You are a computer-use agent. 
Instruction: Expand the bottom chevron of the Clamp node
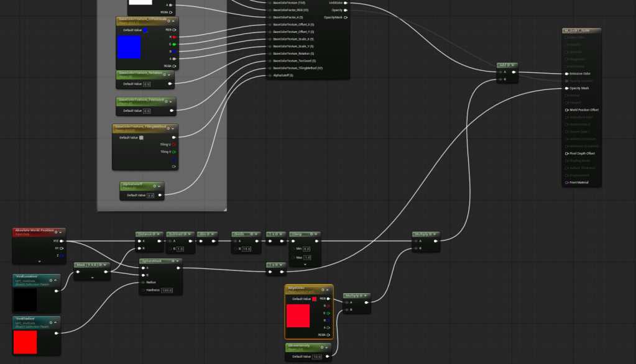(x=305, y=265)
